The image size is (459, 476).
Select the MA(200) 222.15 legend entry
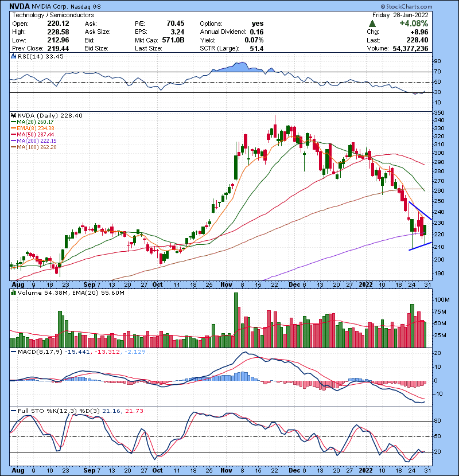point(34,141)
